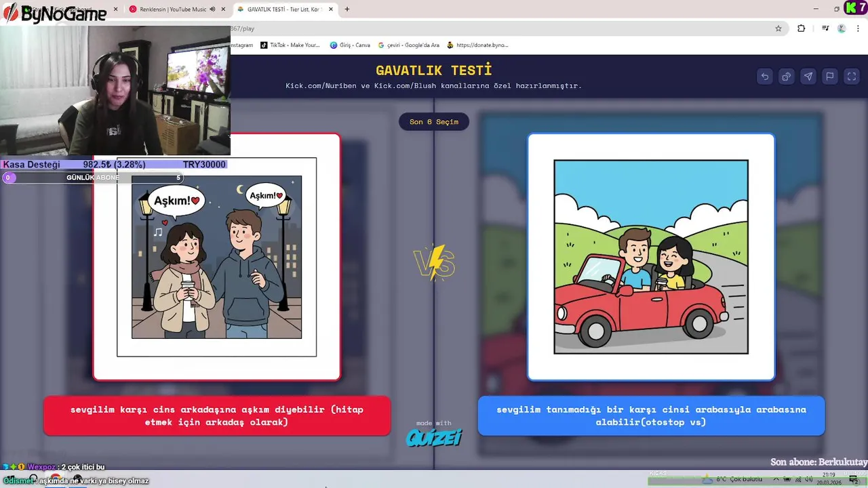Open the volume speaker tray icon
Image resolution: width=868 pixels, height=488 pixels.
tap(808, 479)
